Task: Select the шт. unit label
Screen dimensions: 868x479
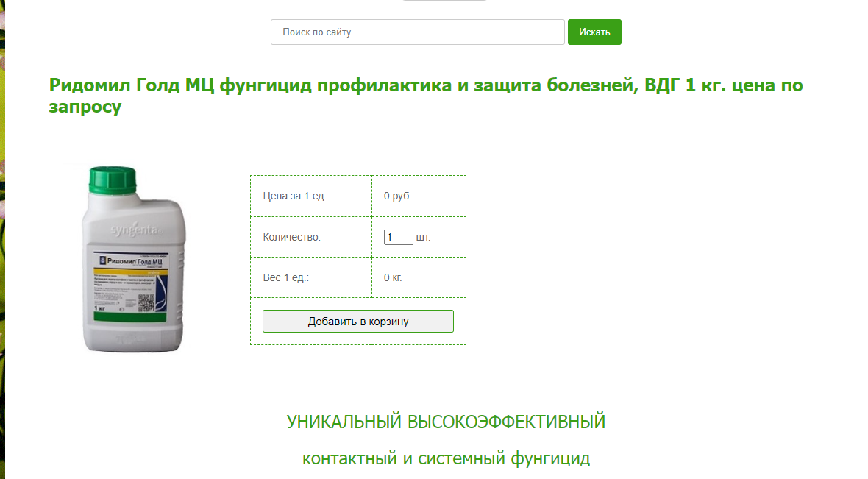Action: (423, 237)
